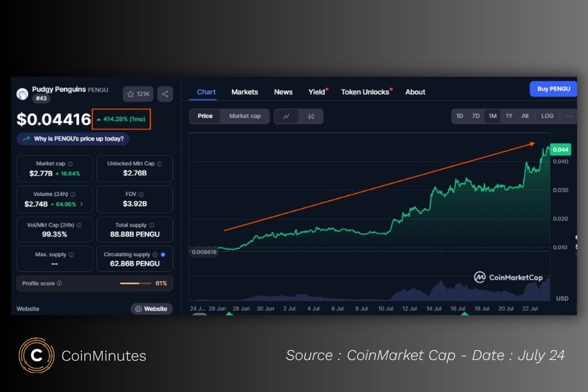Click the 22 Jul date axis label
Screen dimensions: 588x392
pos(530,309)
